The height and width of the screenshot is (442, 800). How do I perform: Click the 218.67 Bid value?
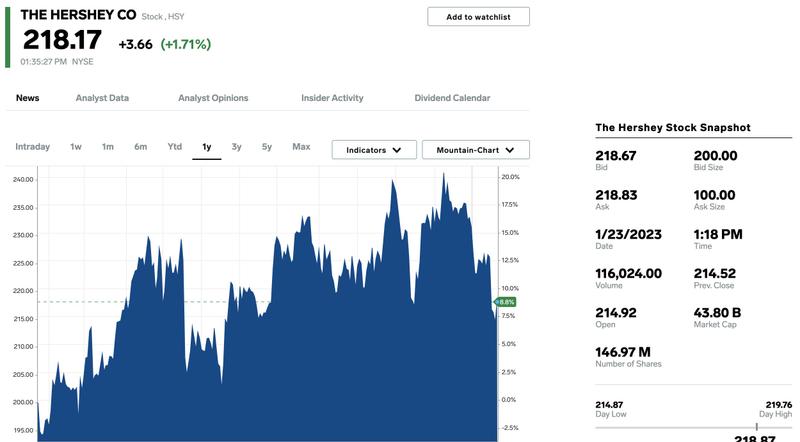click(x=616, y=156)
